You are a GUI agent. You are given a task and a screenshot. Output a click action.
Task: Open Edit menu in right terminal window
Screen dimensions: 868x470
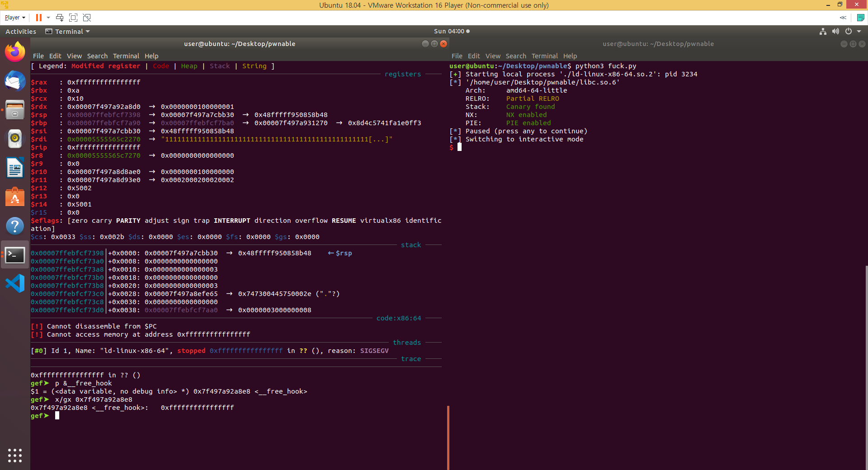[x=474, y=56]
